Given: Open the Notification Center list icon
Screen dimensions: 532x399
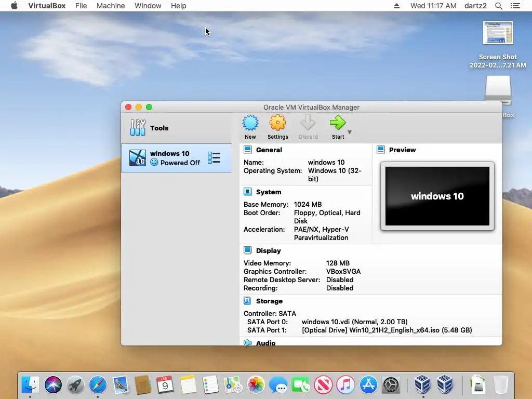Looking at the screenshot, I should point(515,6).
